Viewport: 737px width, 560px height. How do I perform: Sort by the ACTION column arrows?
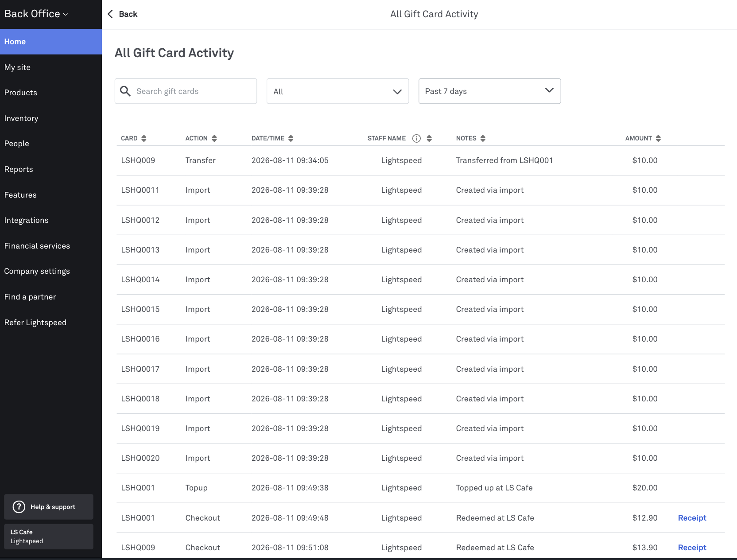(214, 138)
